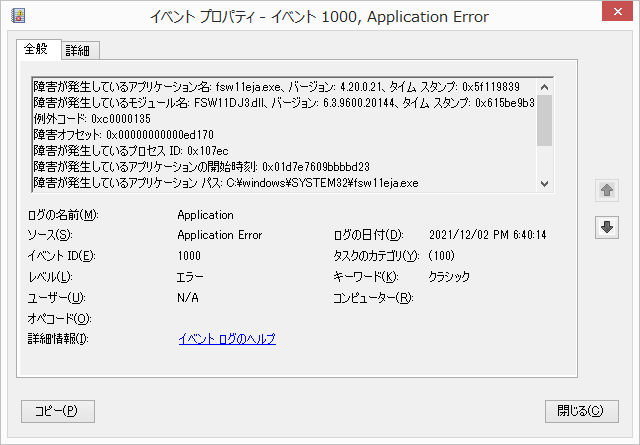This screenshot has width=640, height=445.
Task: Switch to the 詳細 tab
Action: [x=78, y=51]
